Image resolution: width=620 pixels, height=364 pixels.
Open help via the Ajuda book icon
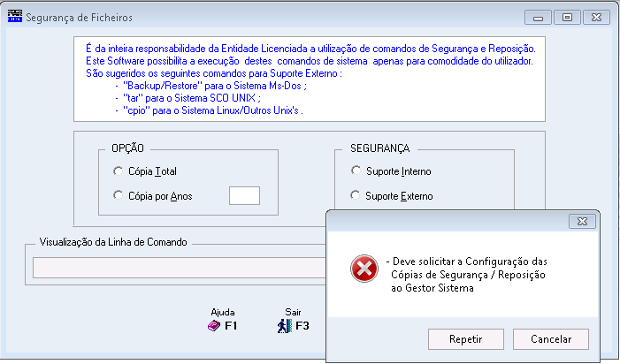(x=214, y=326)
